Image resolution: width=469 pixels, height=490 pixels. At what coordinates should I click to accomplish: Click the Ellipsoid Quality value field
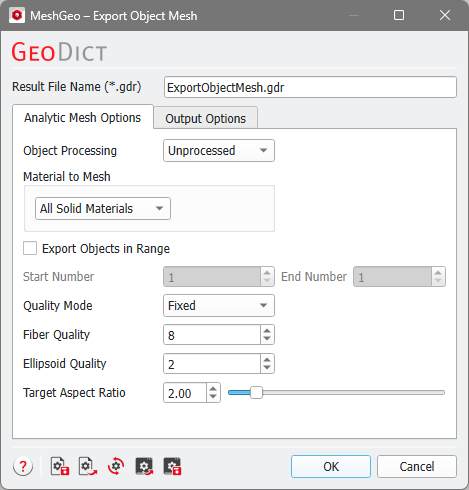tap(212, 364)
